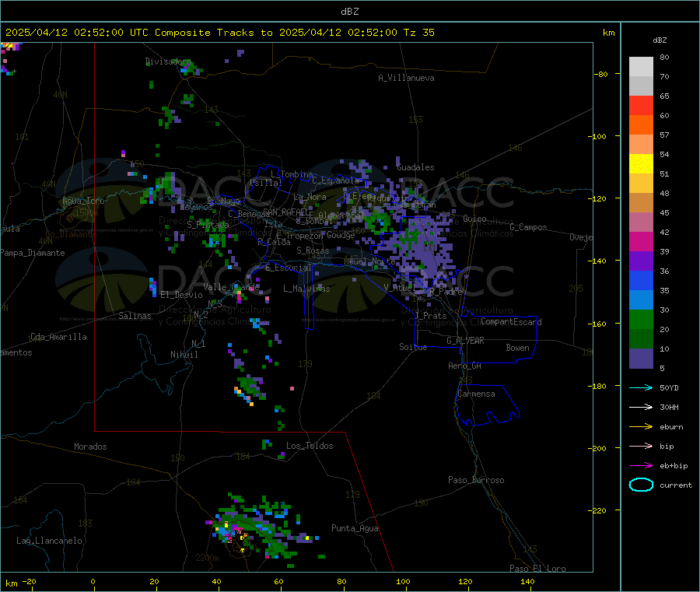Image resolution: width=700 pixels, height=592 pixels.
Task: Click the Punta_Agua map label
Action: coord(355,528)
